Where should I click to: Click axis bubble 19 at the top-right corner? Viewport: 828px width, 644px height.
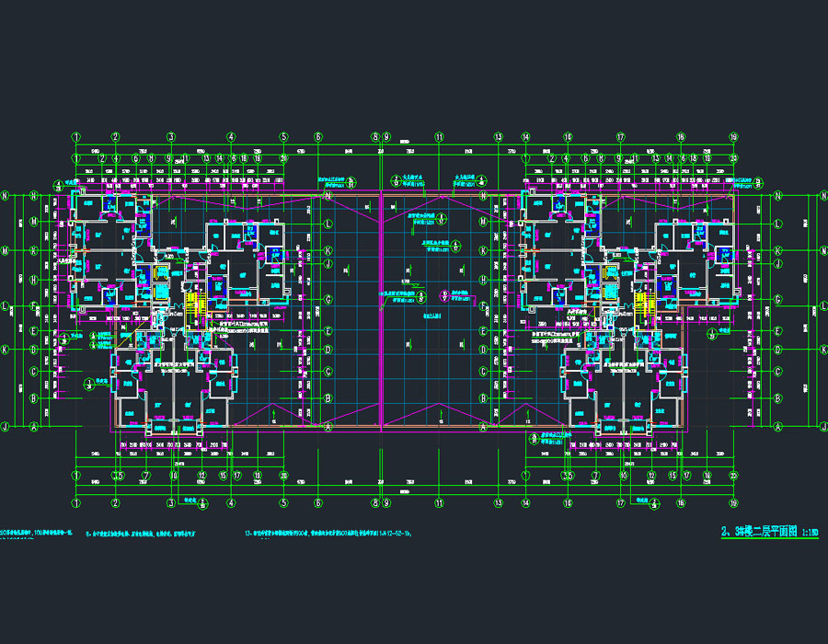coord(733,137)
